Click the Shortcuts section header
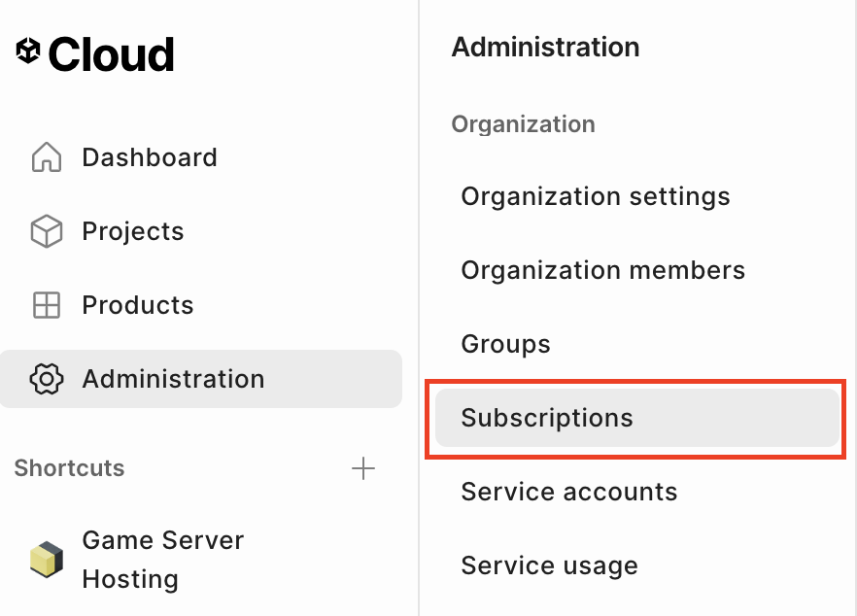 click(x=70, y=468)
